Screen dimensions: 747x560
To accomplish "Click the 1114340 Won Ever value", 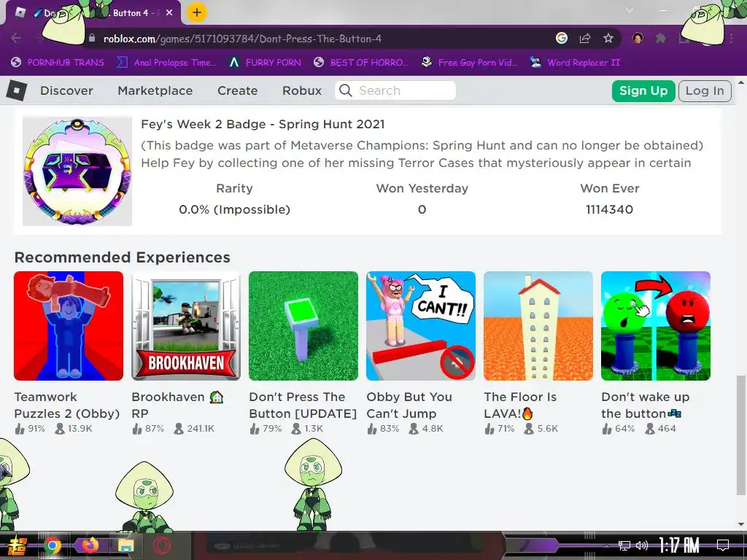I will 609,209.
